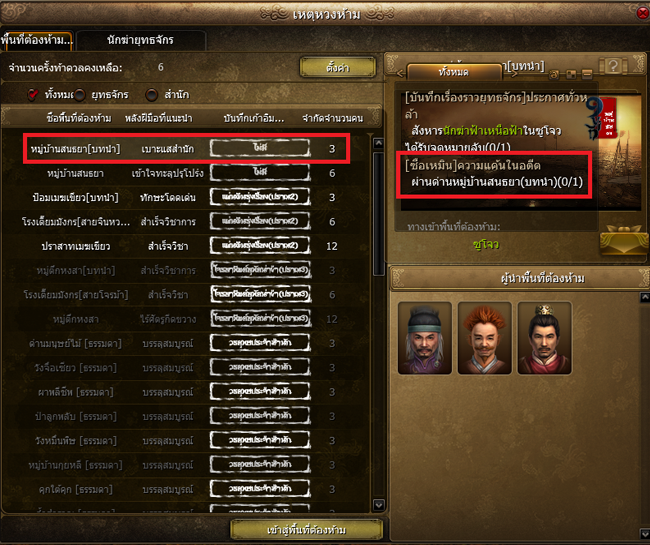Click the list scrollbar down arrow
Screen dimensions: 650x545
[378, 505]
